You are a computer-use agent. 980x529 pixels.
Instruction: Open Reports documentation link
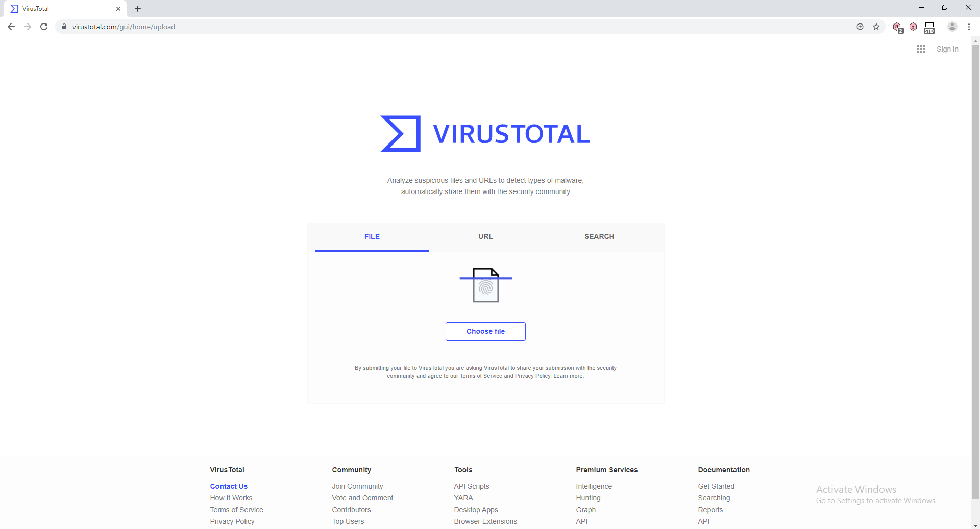tap(710, 510)
